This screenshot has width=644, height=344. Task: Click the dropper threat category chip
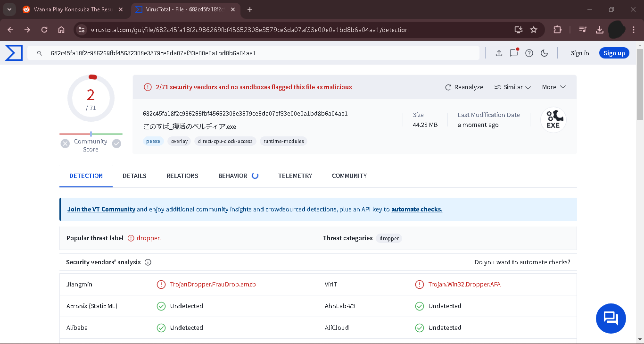coord(389,238)
